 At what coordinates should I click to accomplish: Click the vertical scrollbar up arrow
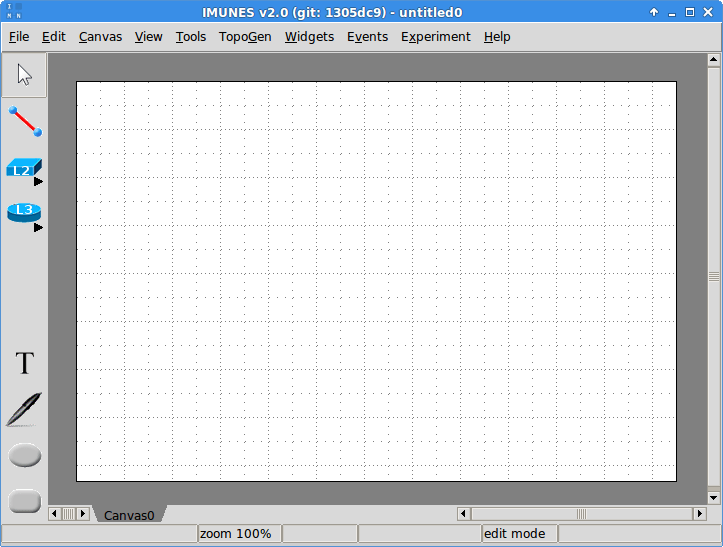tap(713, 59)
